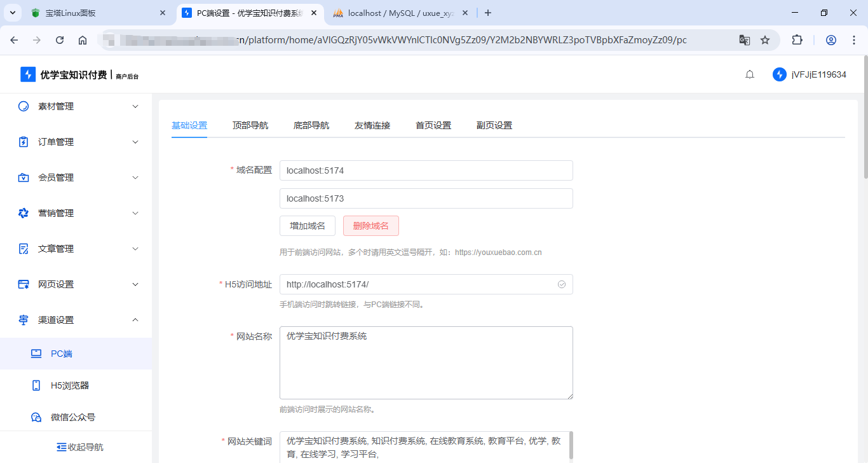Click the 删除域名 button
This screenshot has width=868, height=463.
[370, 226]
